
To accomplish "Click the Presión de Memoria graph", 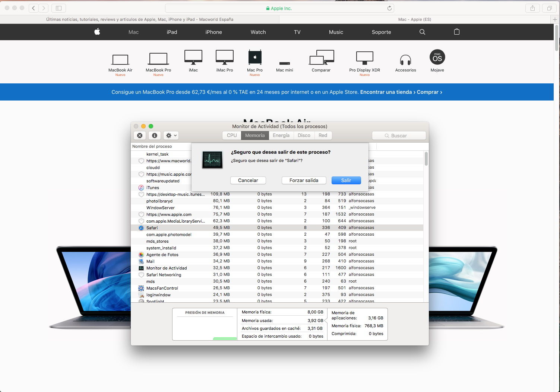I will 205,324.
